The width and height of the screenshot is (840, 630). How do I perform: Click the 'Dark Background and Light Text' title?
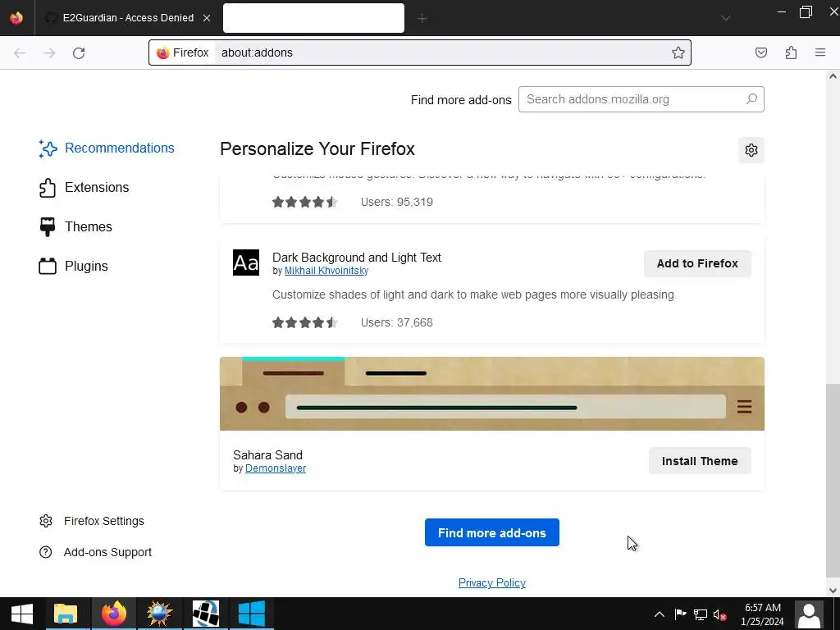click(x=357, y=257)
